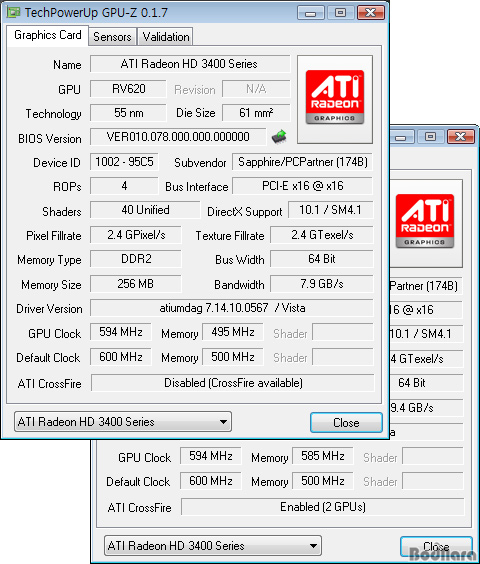This screenshot has height=564, width=480.
Task: Click Bus Width field 64 Bit in front window
Action: pos(322,259)
